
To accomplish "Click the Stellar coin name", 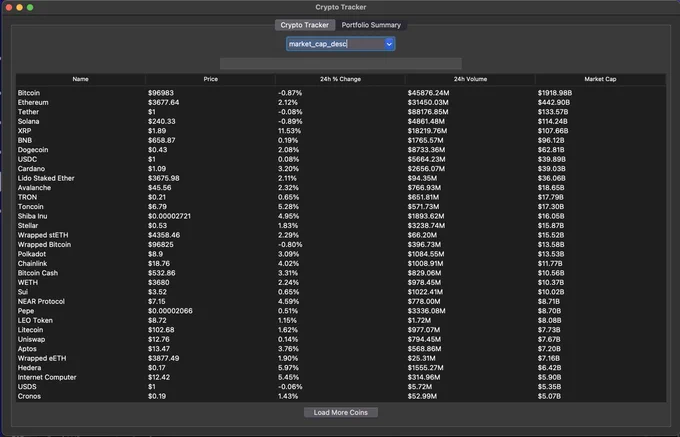I will click(x=28, y=226).
